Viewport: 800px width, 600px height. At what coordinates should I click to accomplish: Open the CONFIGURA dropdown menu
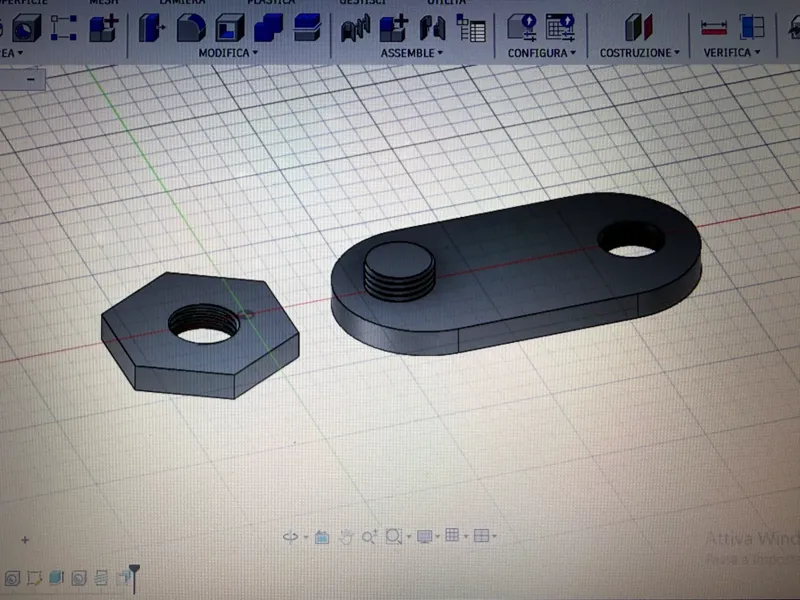tap(541, 53)
